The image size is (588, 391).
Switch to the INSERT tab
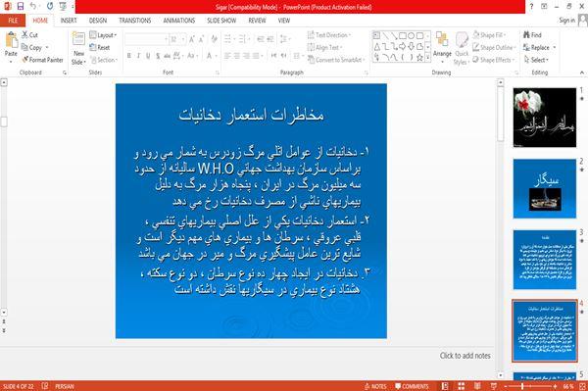pos(69,21)
